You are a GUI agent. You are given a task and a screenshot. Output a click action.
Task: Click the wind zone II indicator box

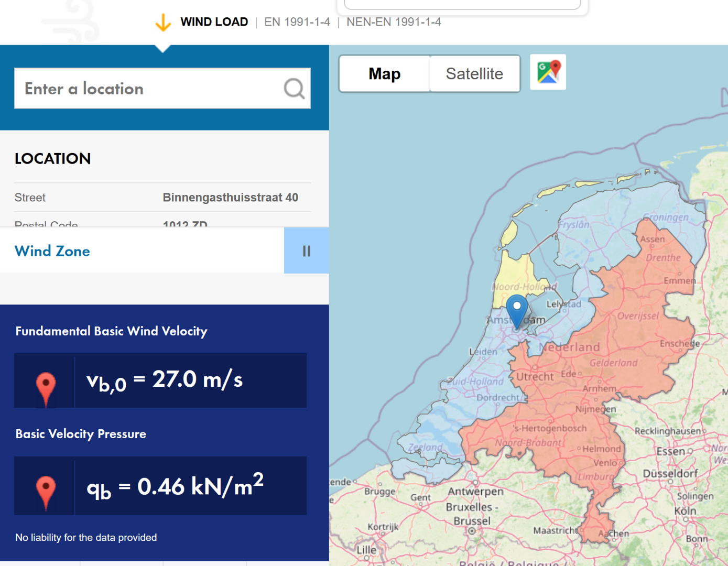pos(306,251)
